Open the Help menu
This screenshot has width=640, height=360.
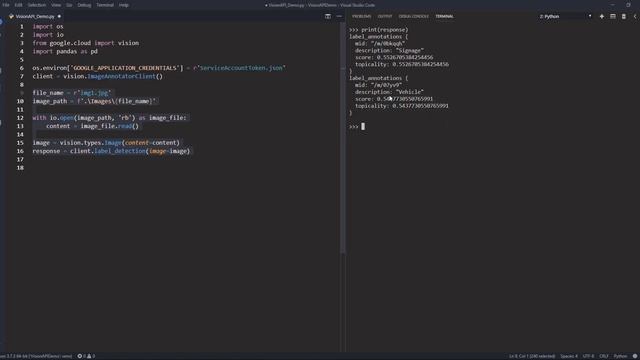[124, 5]
